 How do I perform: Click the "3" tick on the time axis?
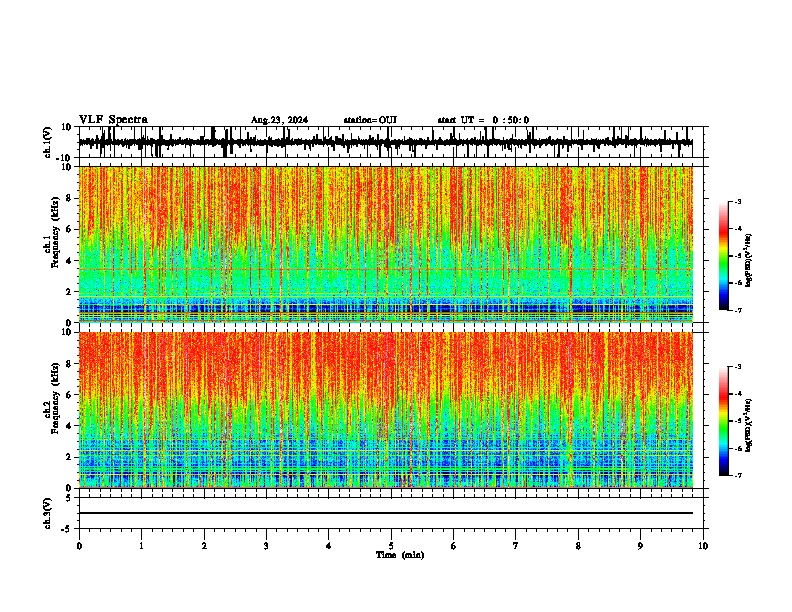tap(266, 546)
